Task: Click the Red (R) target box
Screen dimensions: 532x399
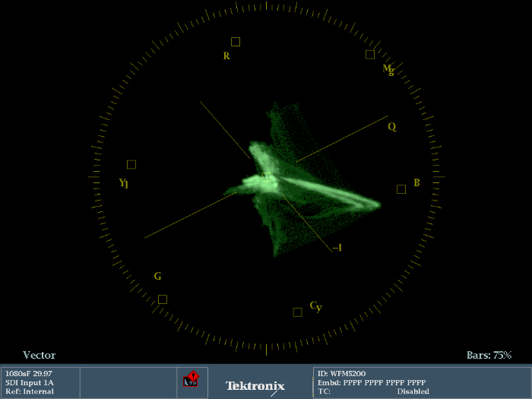Action: [x=236, y=42]
